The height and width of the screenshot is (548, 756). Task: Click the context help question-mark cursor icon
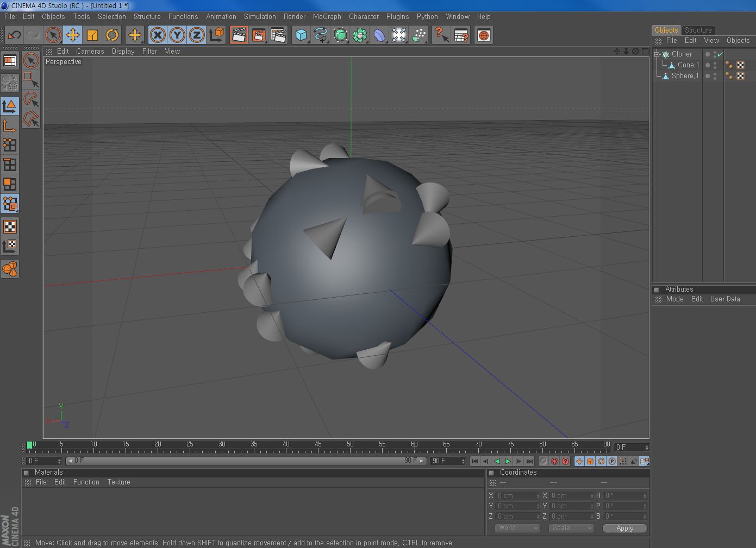click(441, 35)
